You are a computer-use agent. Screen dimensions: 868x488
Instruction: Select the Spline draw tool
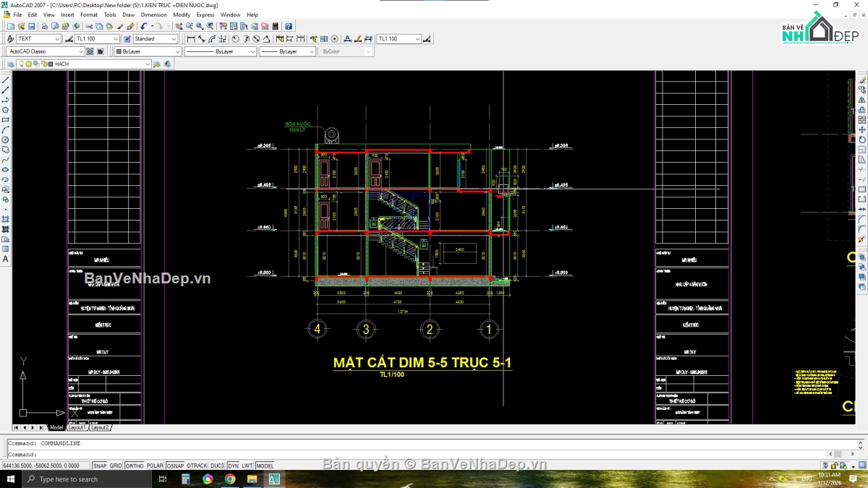tap(6, 160)
